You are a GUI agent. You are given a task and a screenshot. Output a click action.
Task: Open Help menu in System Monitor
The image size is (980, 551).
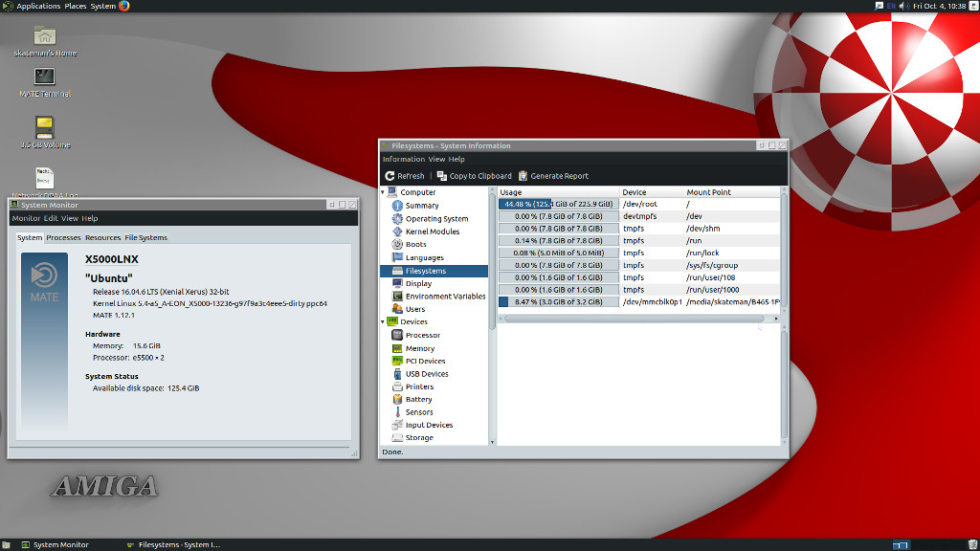pos(89,218)
